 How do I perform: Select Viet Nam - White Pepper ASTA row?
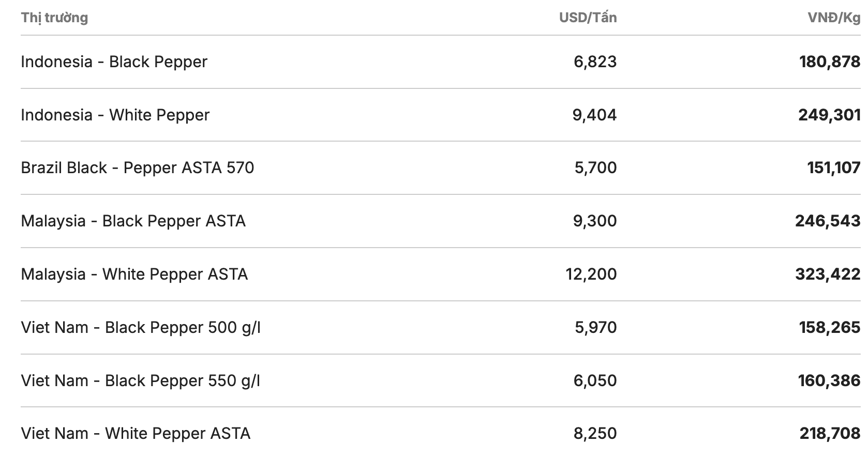[x=441, y=433]
